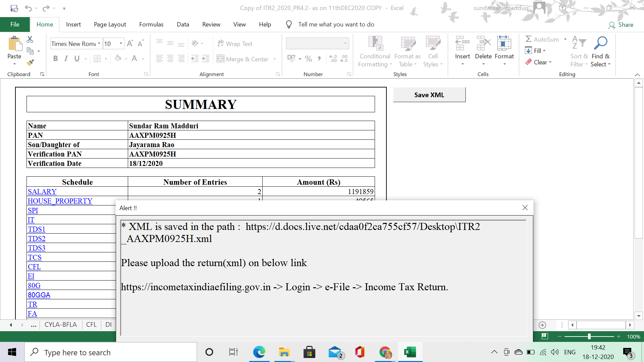This screenshot has height=362, width=644.
Task: Click the lightbulb Tell me icon
Action: [289, 24]
